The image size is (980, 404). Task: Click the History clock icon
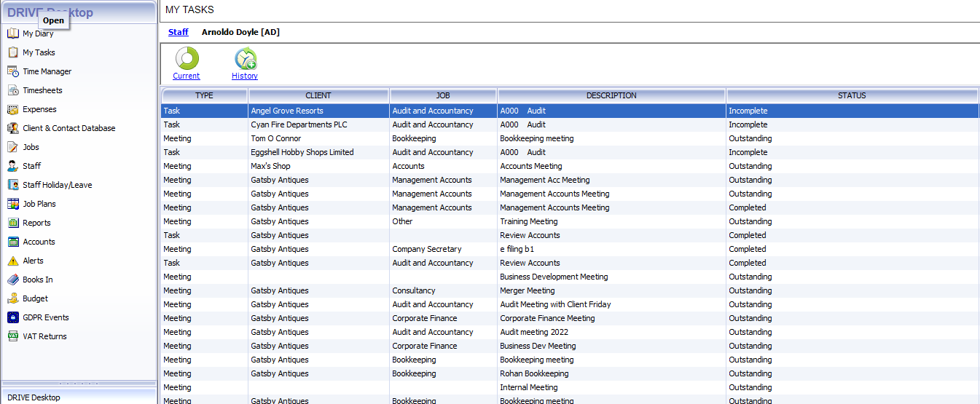[x=246, y=58]
